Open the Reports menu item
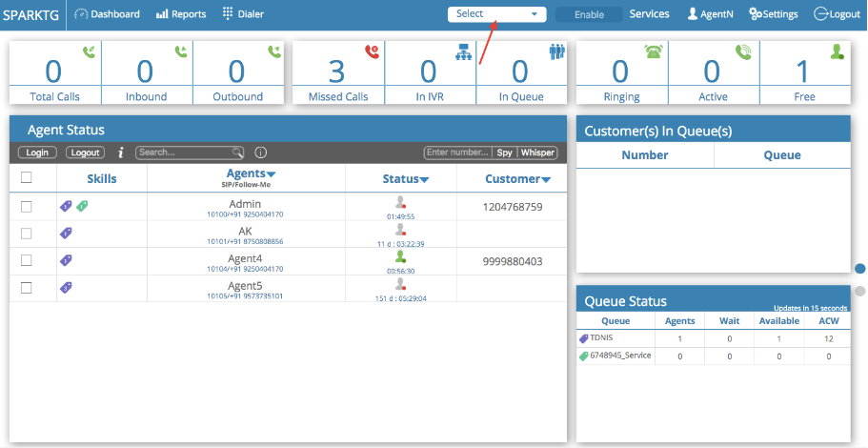 (181, 14)
